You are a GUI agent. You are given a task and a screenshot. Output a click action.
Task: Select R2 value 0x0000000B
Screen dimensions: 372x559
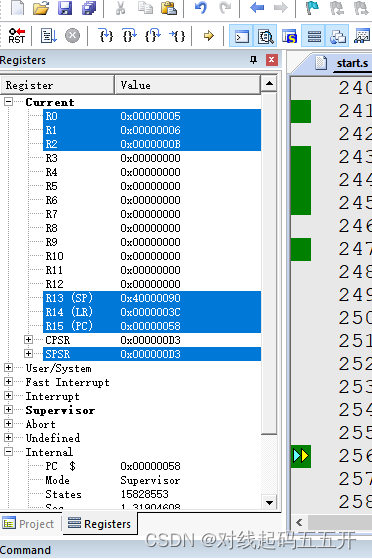click(x=150, y=144)
